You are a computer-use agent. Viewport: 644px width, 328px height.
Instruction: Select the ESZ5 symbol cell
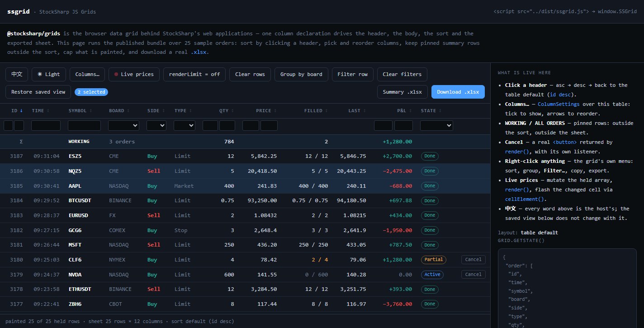coord(76,156)
